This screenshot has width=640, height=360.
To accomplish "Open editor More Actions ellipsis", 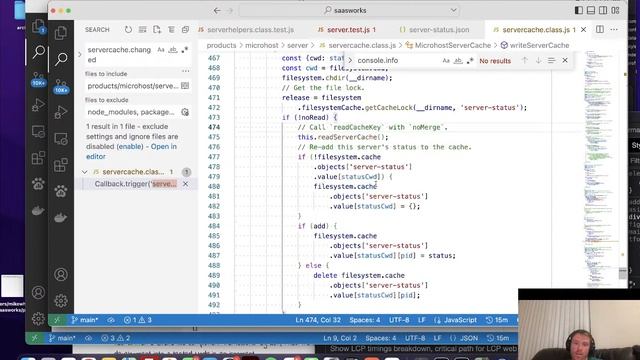I will [614, 29].
